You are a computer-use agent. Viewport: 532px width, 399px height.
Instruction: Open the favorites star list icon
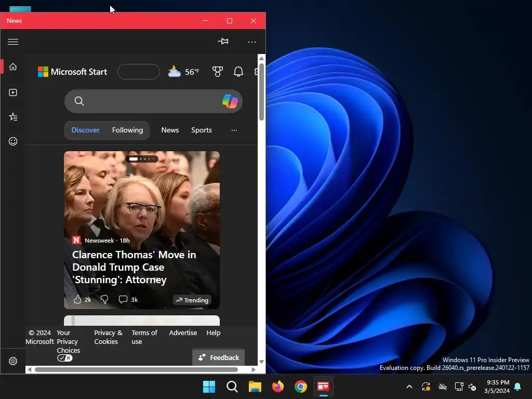tap(13, 117)
